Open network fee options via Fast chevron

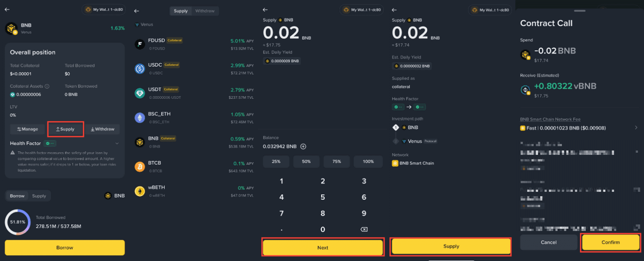636,128
